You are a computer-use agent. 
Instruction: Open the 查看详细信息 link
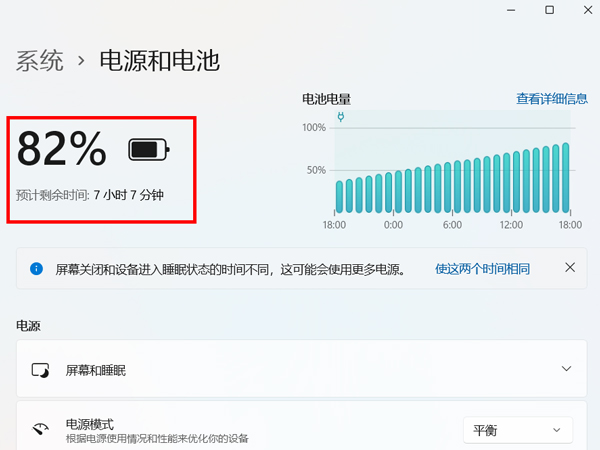[x=551, y=99]
